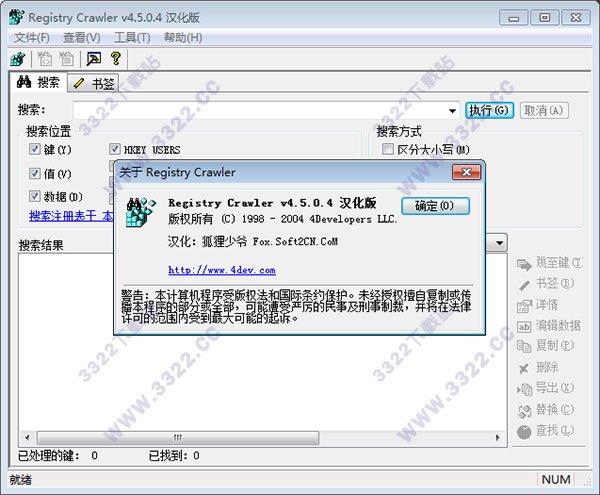
Task: Click the 版权所有 copyright line
Action: point(282,219)
